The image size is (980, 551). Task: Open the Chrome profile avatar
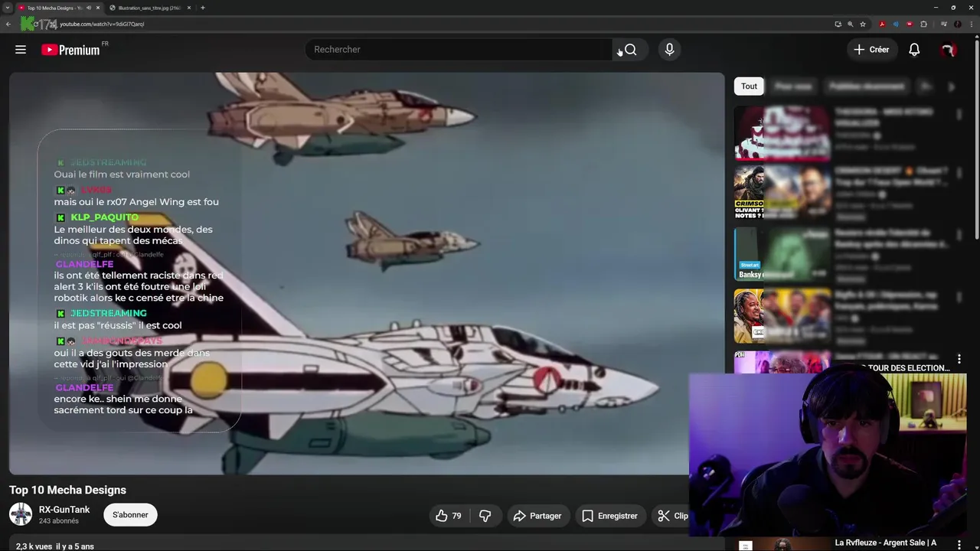(x=957, y=24)
